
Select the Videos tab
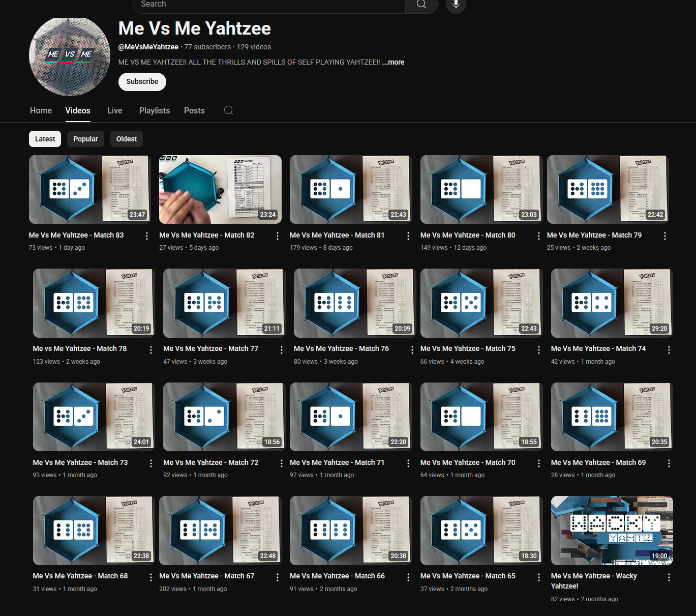[x=78, y=110]
